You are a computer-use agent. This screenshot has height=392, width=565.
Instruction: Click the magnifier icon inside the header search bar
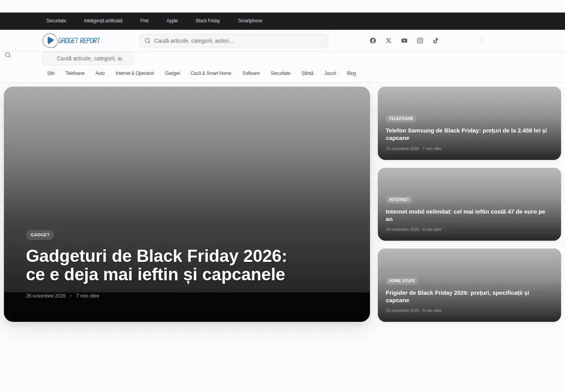pos(148,41)
